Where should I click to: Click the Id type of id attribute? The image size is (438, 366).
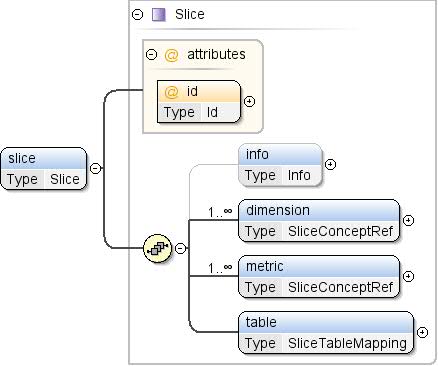tap(212, 112)
